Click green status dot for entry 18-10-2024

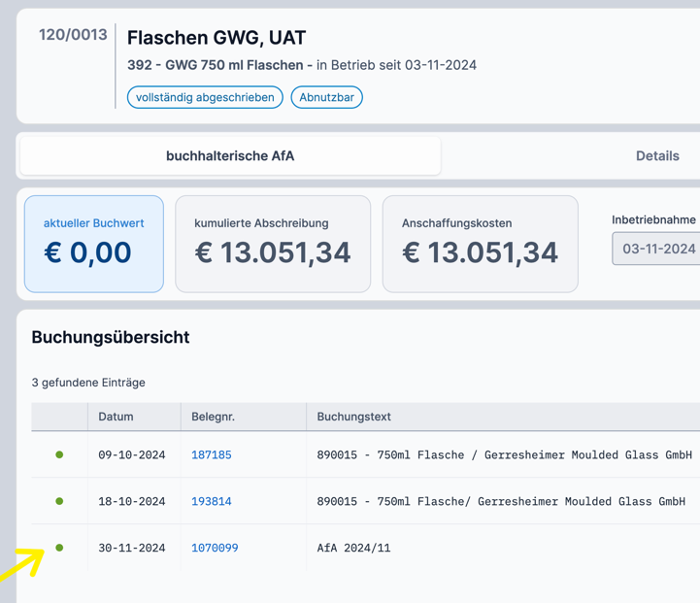point(59,501)
